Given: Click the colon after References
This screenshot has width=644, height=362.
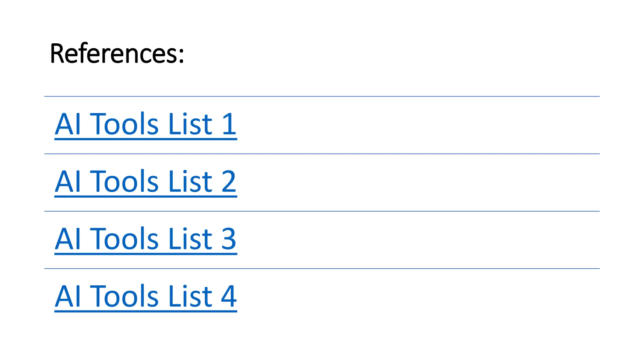Looking at the screenshot, I should (x=181, y=55).
